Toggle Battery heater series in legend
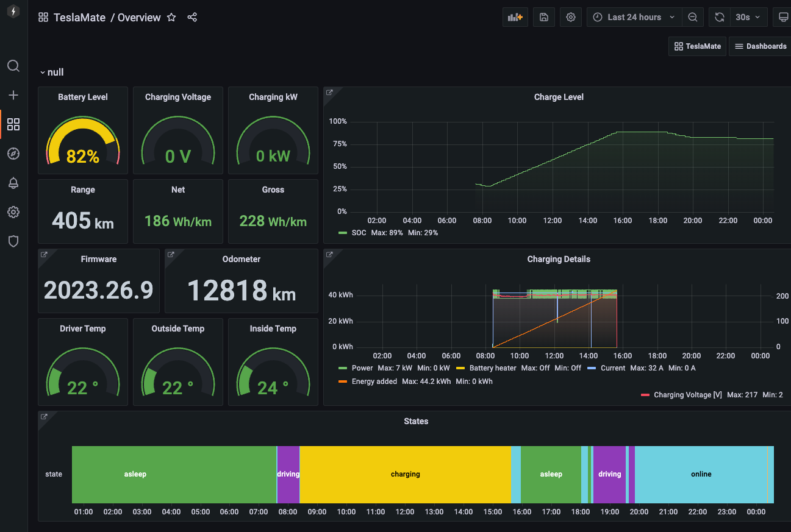Viewport: 791px width, 532px height. click(492, 368)
